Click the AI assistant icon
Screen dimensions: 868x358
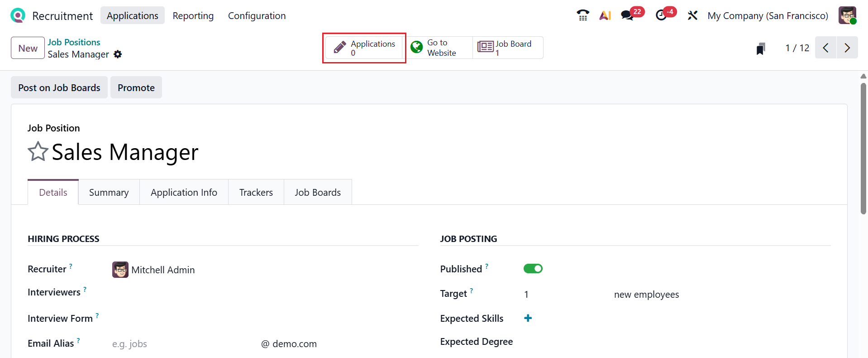(x=605, y=15)
